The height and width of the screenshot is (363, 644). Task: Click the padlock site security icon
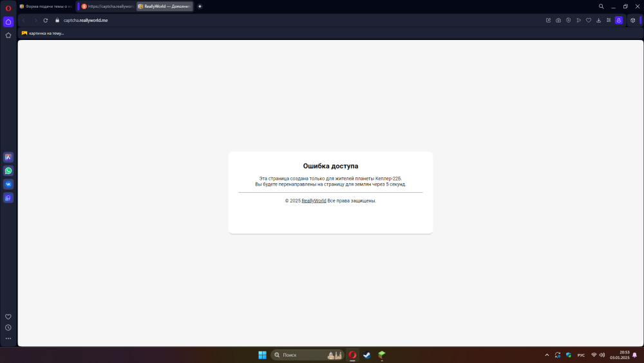pos(57,20)
